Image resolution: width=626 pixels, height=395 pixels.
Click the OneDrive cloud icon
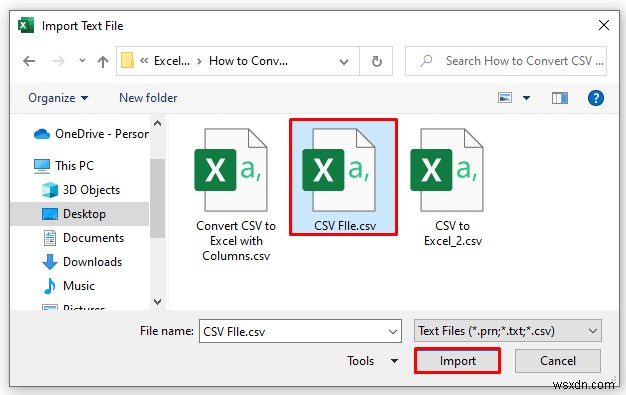[42, 134]
